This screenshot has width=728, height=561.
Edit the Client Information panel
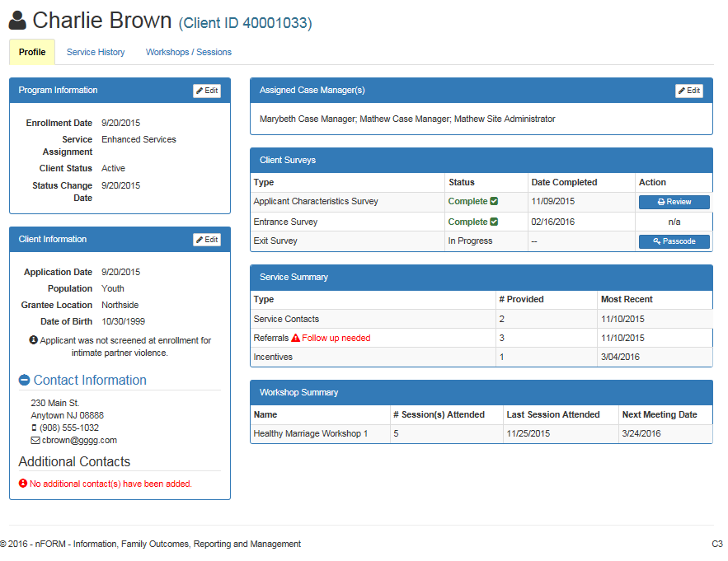207,240
